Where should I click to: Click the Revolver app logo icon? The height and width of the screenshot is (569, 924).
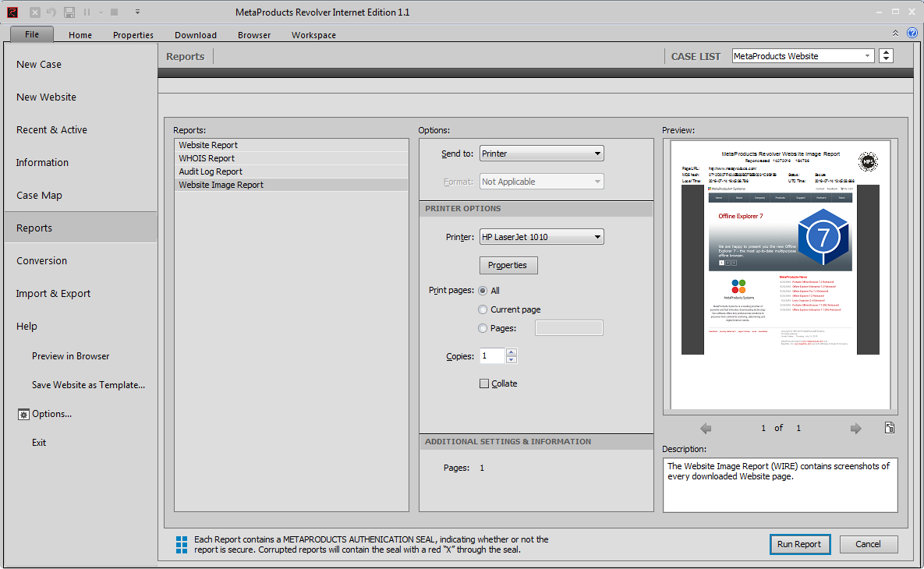[x=12, y=12]
